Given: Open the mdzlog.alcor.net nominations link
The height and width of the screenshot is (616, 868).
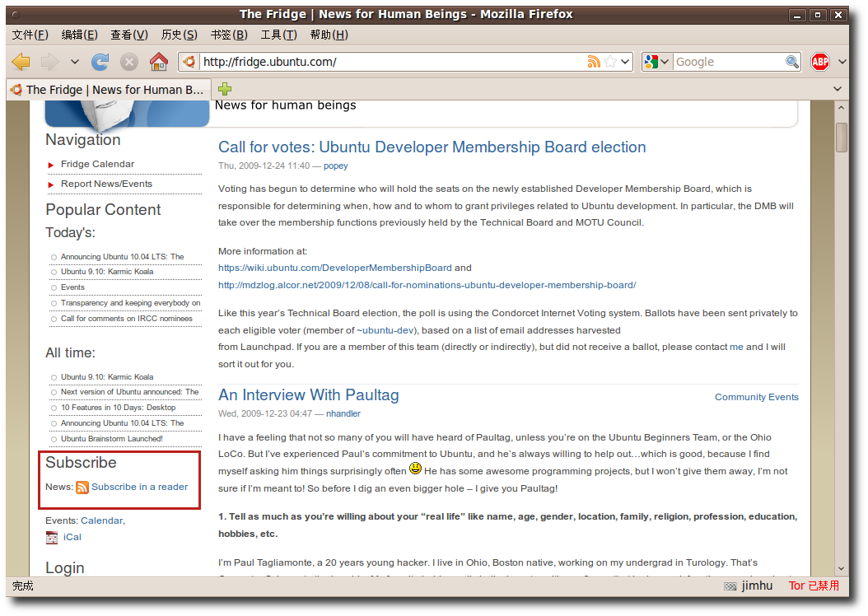Looking at the screenshot, I should tap(427, 285).
